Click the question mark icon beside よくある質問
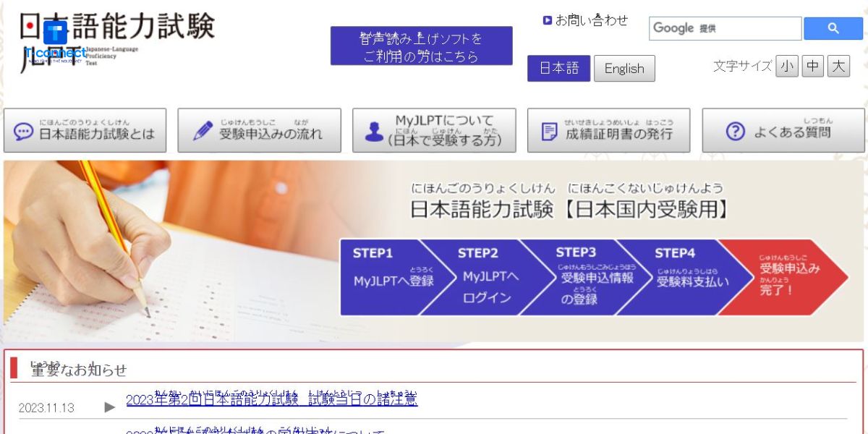This screenshot has width=868, height=434. tap(735, 132)
